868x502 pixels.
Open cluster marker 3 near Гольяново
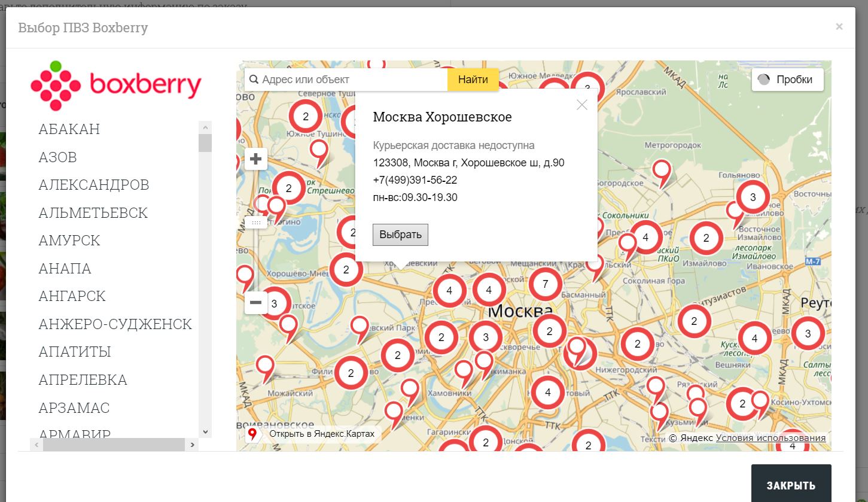tap(753, 197)
